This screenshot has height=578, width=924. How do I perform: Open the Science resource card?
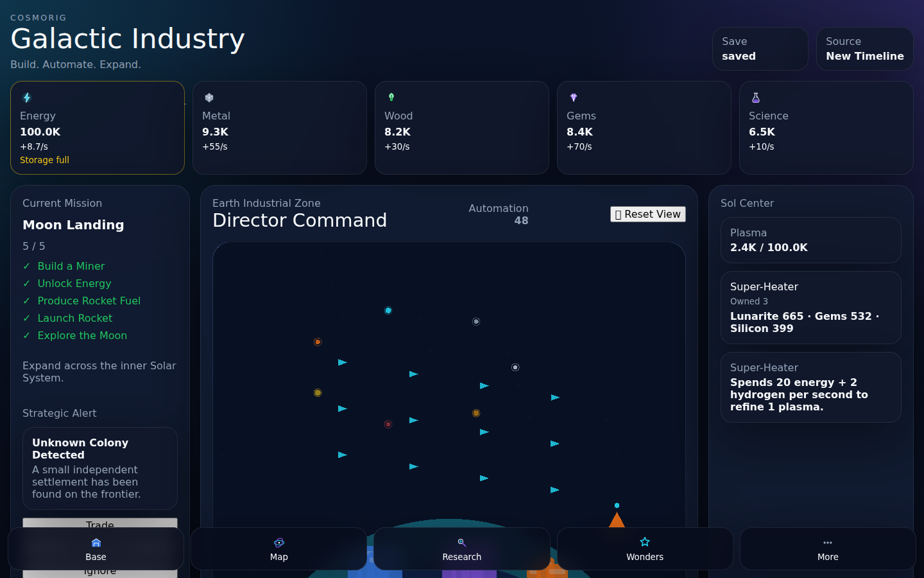point(826,128)
